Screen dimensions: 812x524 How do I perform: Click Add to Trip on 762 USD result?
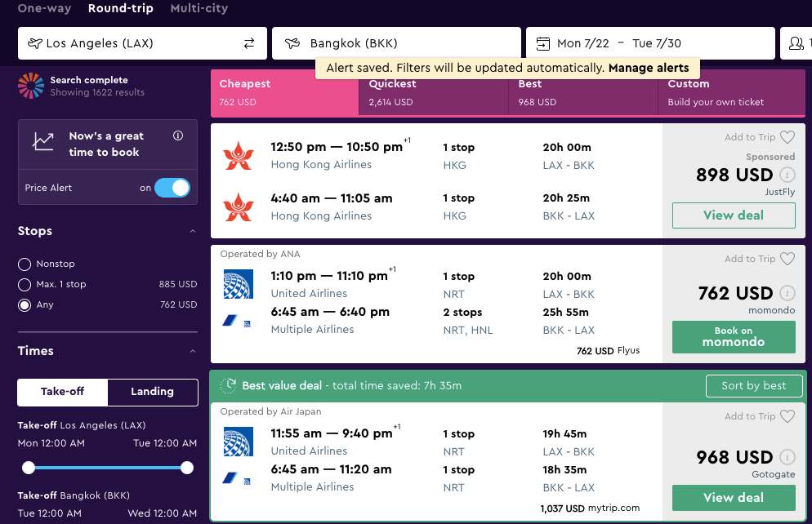[x=750, y=259]
